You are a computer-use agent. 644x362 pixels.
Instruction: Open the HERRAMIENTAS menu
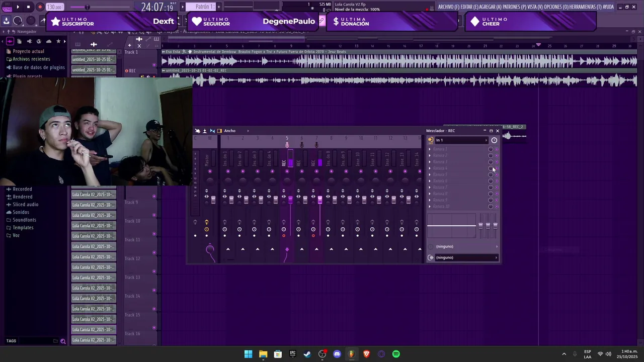pyautogui.click(x=585, y=7)
